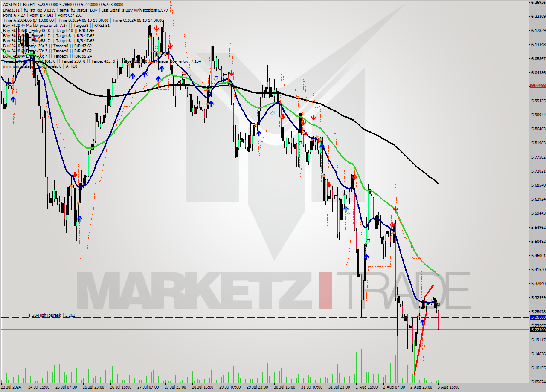Click the line ending with 'R/R:95.24'
The height and width of the screenshot is (392, 546).
coord(47,56)
